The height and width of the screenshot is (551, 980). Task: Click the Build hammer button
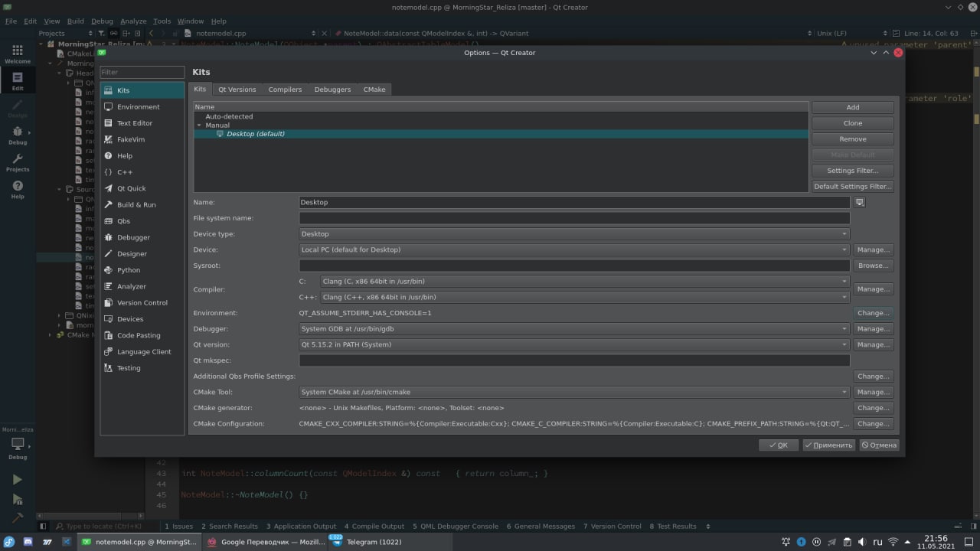(18, 520)
